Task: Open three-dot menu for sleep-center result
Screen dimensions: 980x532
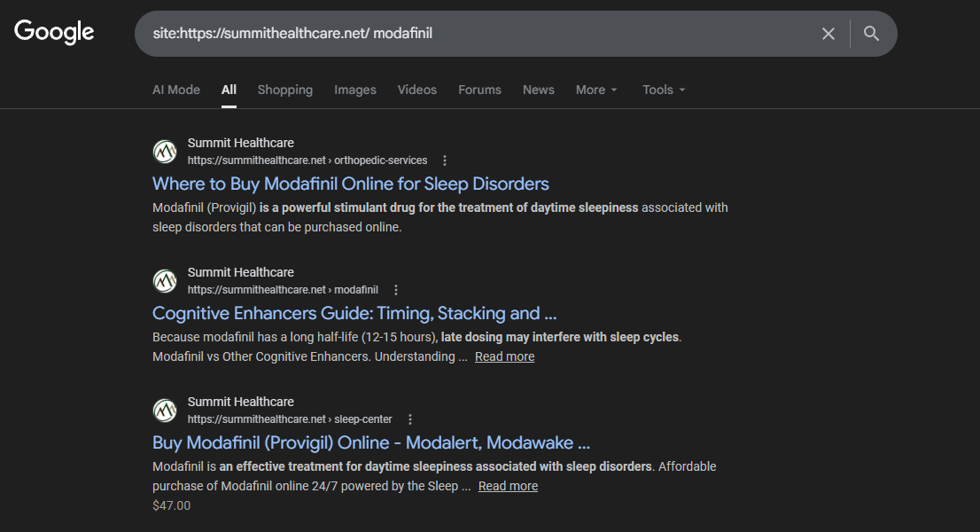Action: coord(410,419)
